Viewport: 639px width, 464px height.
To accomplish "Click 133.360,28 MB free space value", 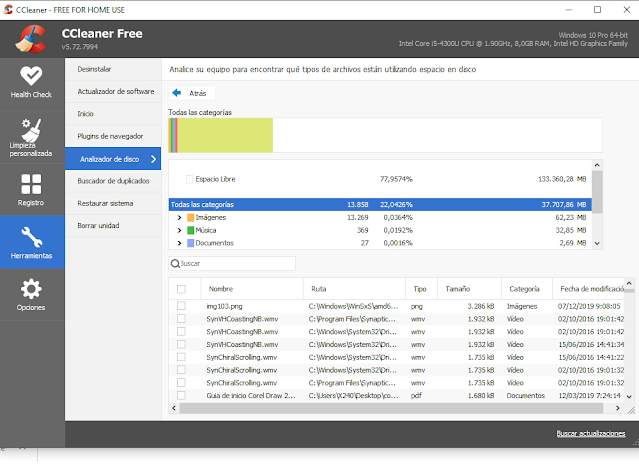I will [562, 179].
